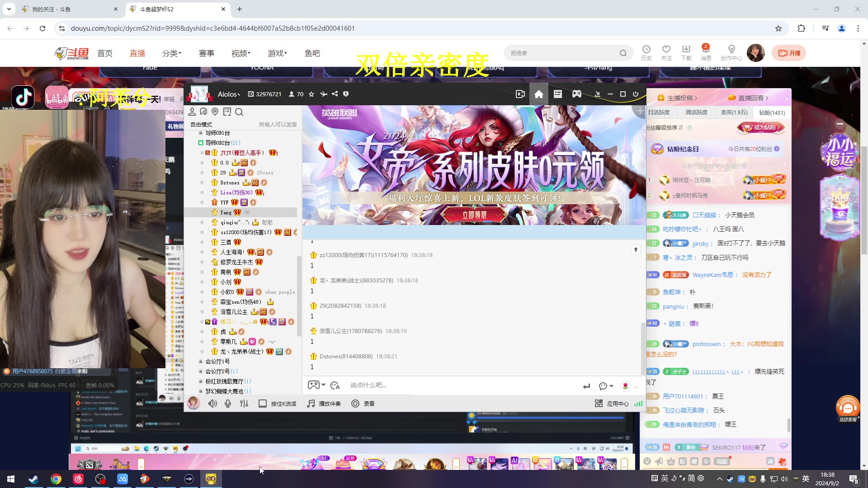Open the 活动客服 support chat icon

pos(848,409)
